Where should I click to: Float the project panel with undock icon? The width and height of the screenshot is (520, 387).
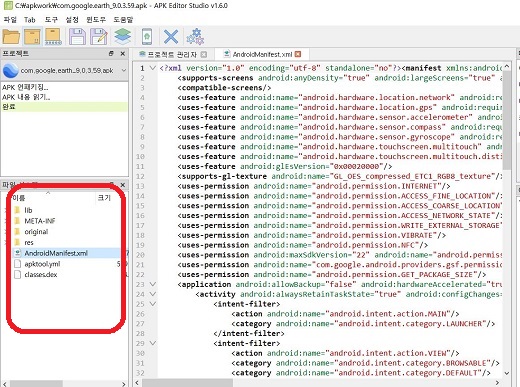[111, 53]
